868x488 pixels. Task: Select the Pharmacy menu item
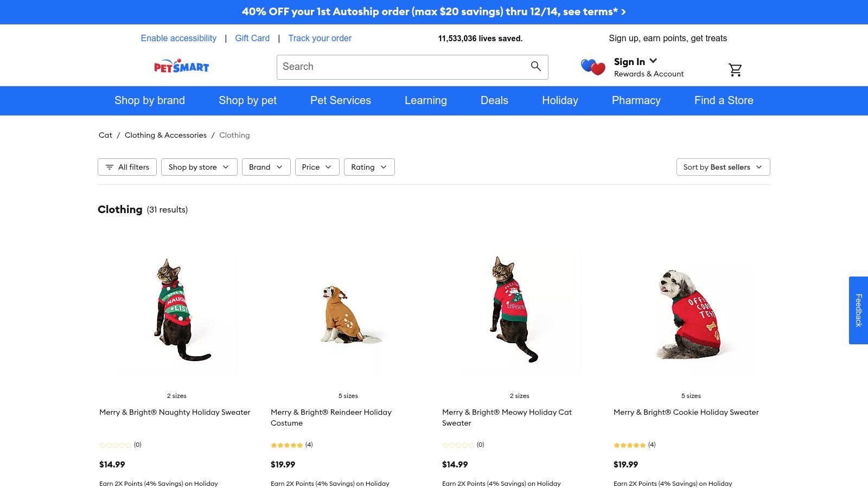636,100
